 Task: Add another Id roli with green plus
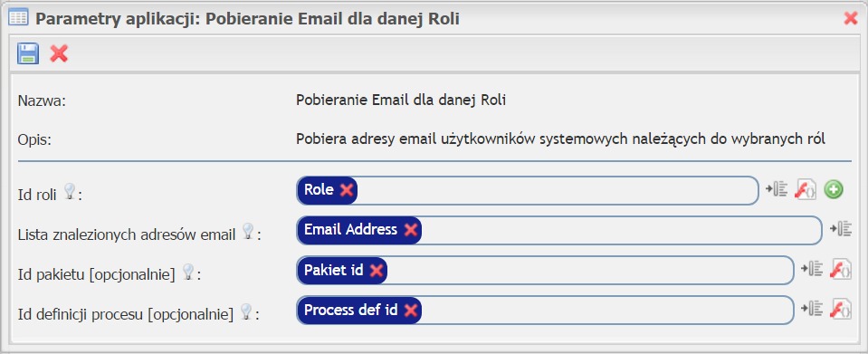pyautogui.click(x=833, y=190)
